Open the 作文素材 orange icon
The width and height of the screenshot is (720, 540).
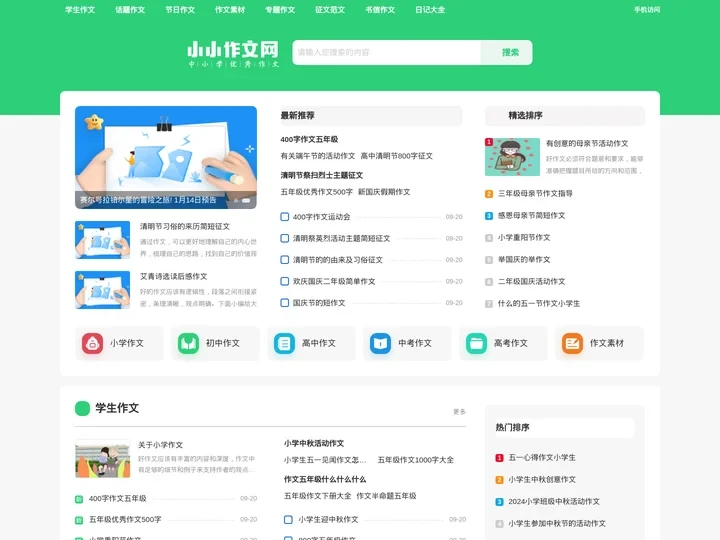(x=572, y=343)
